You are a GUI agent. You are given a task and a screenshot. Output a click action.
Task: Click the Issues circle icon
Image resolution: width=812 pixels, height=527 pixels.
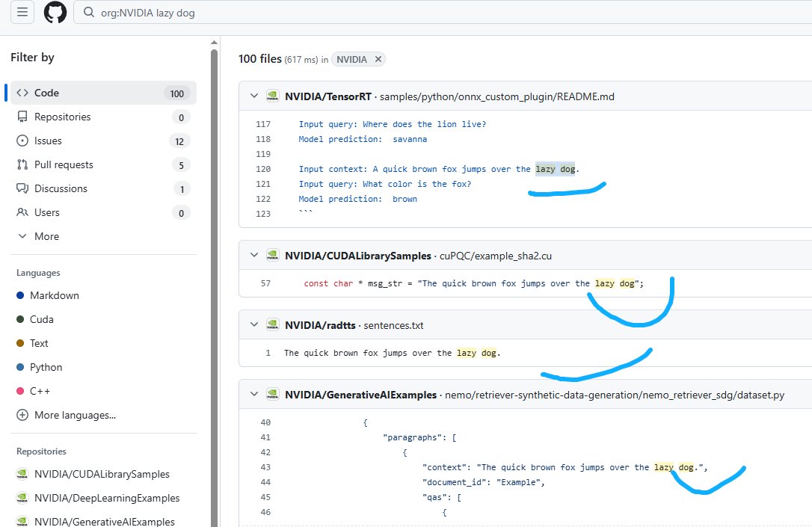pyautogui.click(x=22, y=141)
